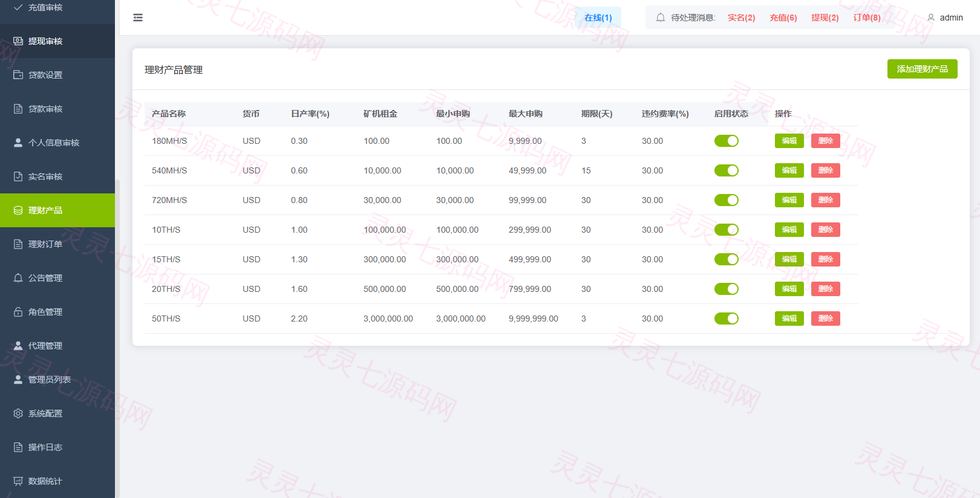Image resolution: width=980 pixels, height=498 pixels.
Task: View pending 提现(2) requests
Action: point(825,18)
